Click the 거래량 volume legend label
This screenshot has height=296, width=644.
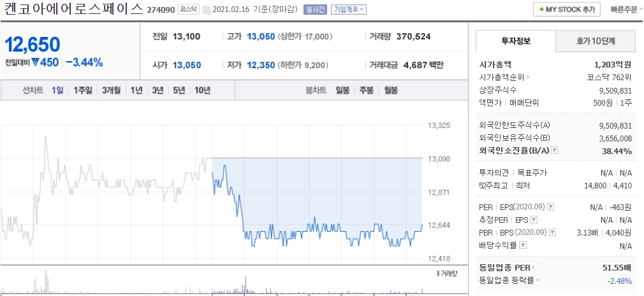click(x=447, y=273)
